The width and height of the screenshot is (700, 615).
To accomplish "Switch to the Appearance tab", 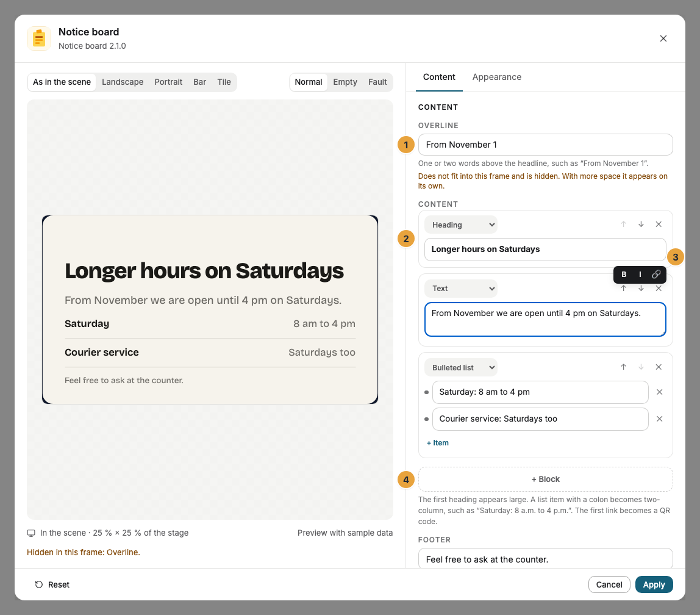I will coord(496,77).
